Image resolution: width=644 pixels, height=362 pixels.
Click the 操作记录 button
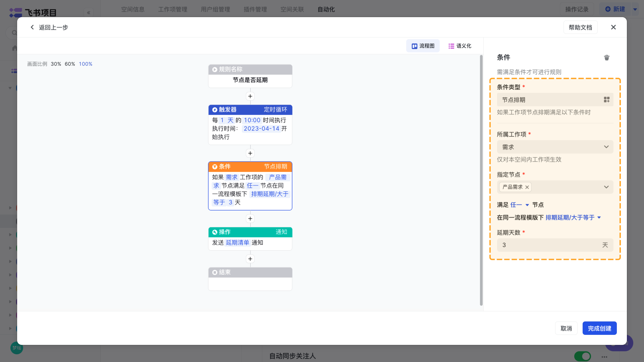click(x=577, y=10)
